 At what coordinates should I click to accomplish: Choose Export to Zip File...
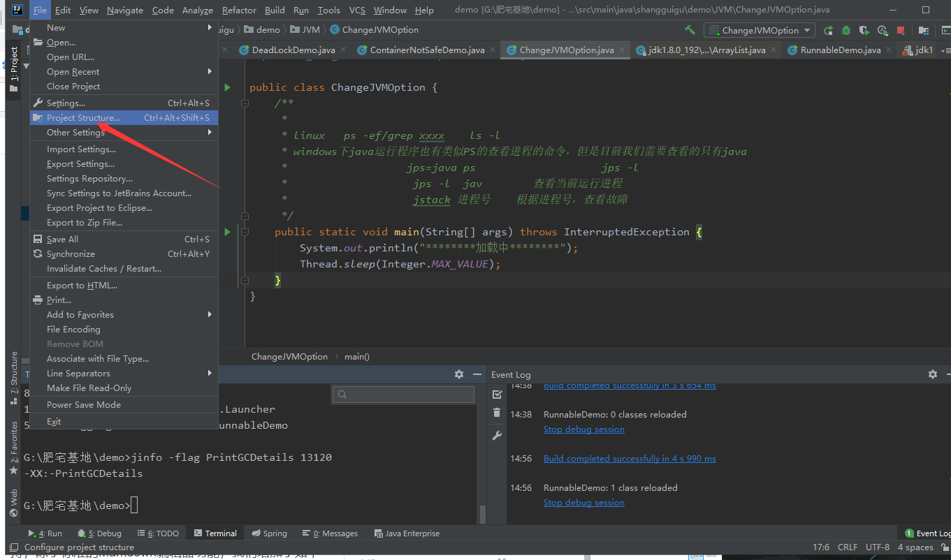tap(124, 223)
